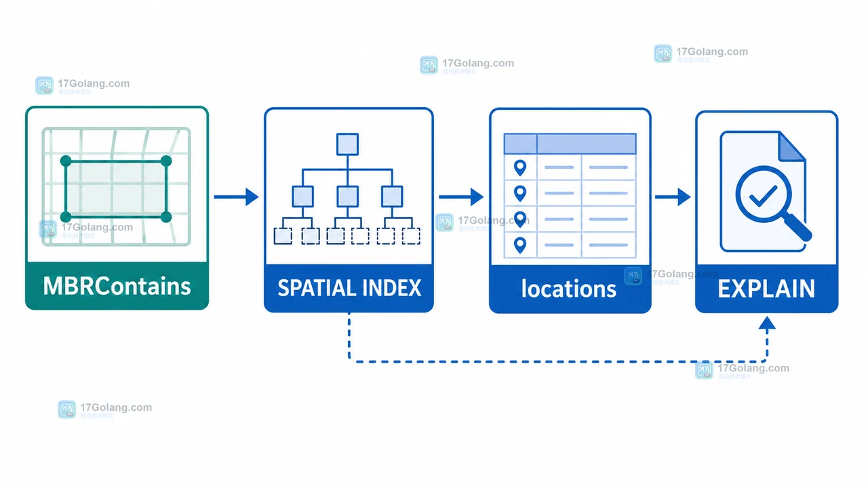Click the table header row in locations

point(570,144)
